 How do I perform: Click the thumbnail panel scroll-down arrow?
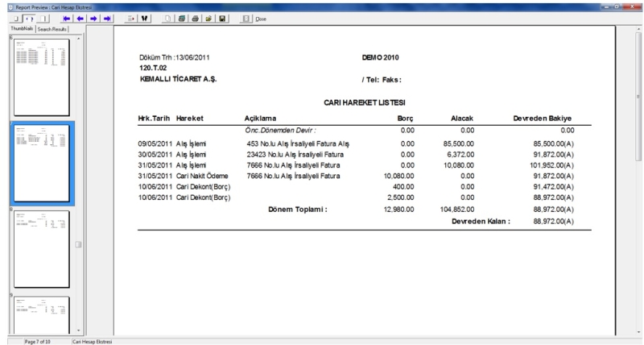(78, 330)
